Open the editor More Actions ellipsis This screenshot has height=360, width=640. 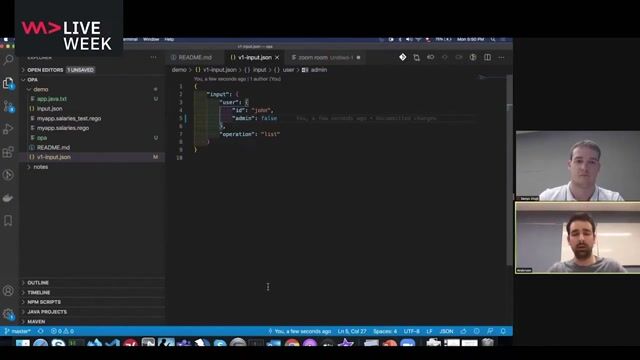point(502,58)
